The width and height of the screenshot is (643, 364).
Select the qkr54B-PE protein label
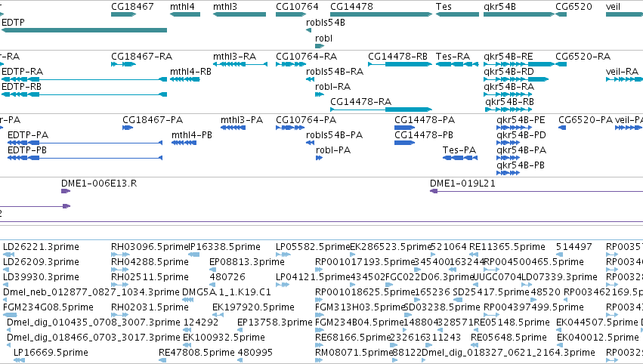521,119
